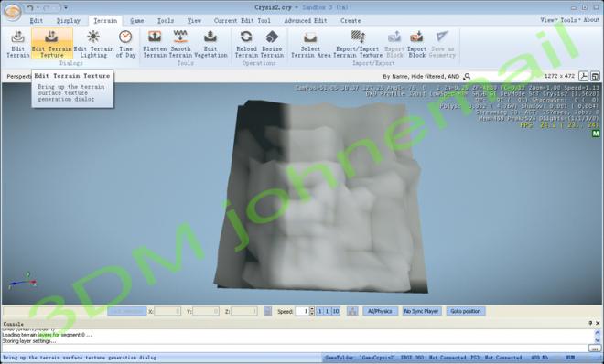This screenshot has height=364, width=604.
Task: Expand the quick access toolbar dropdown arrow
Action: (66, 7)
